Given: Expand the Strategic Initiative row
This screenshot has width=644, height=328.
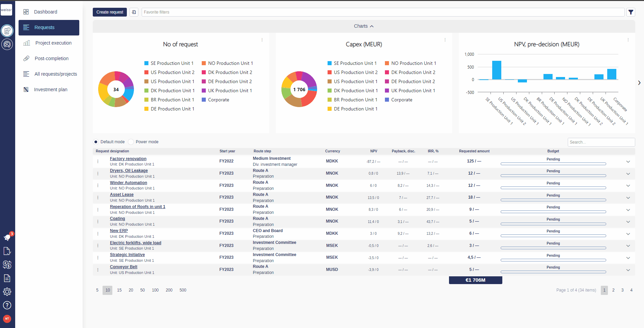Looking at the screenshot, I should (628, 258).
